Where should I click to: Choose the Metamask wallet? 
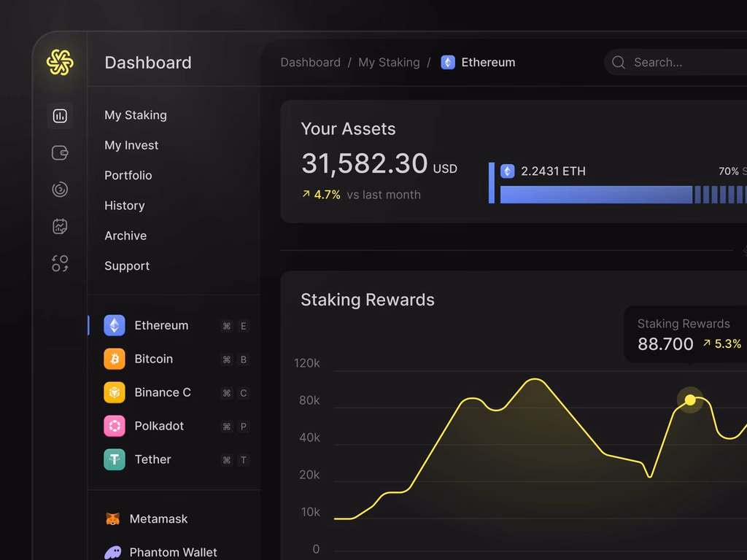[x=147, y=518]
